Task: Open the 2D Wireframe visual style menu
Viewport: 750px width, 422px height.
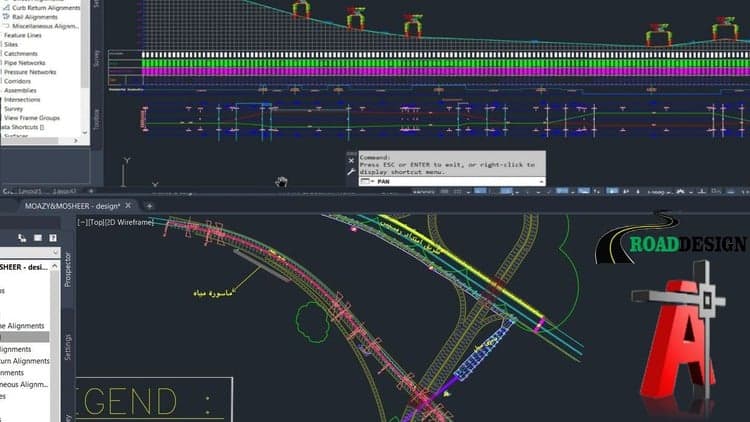Action: (129, 222)
